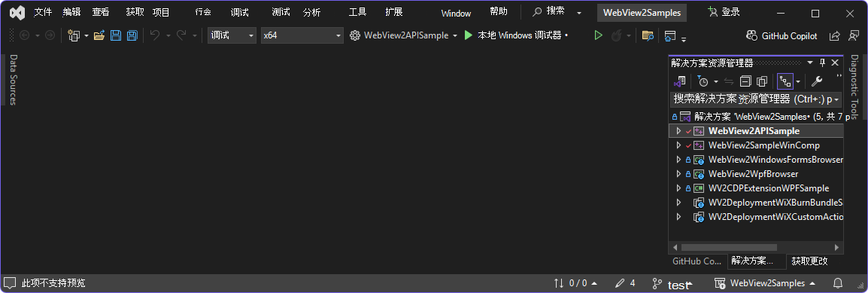
Task: Toggle Auto Hide pin on Solution Explorer
Action: click(823, 63)
